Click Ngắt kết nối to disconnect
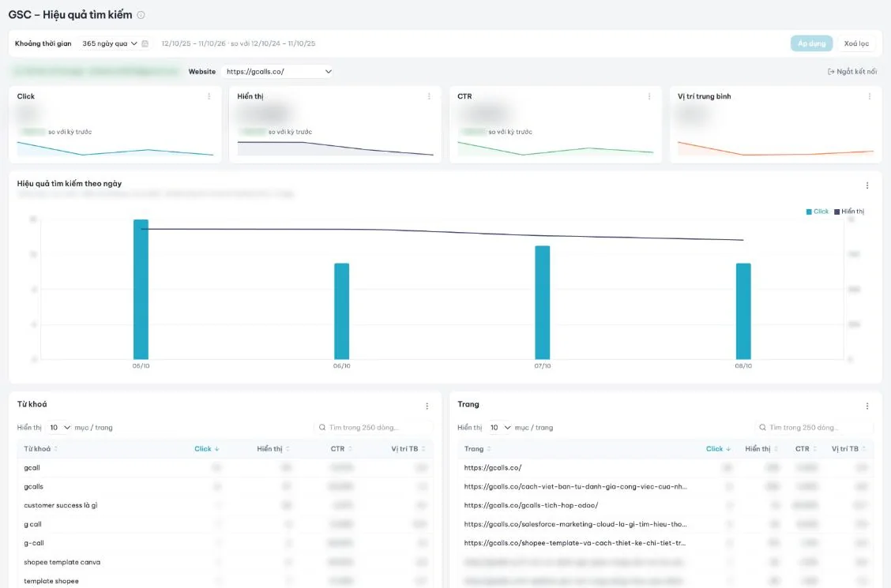The height and width of the screenshot is (588, 891). pos(852,72)
